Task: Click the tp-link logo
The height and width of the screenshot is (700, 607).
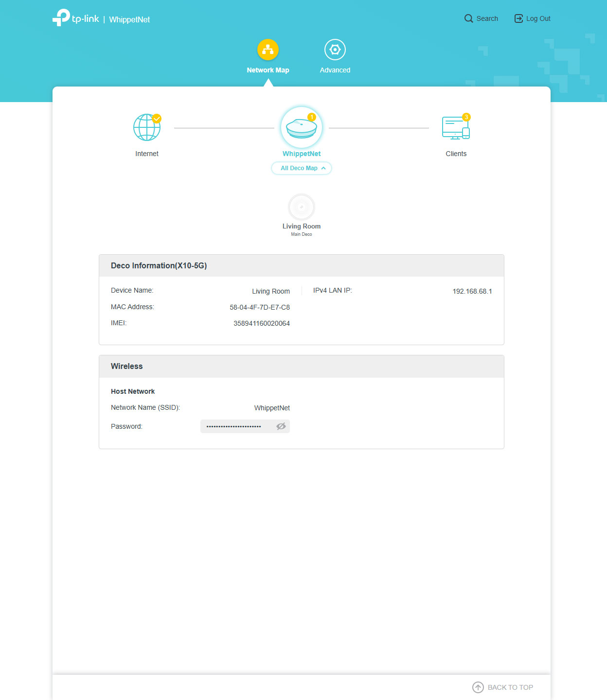Action: [76, 18]
